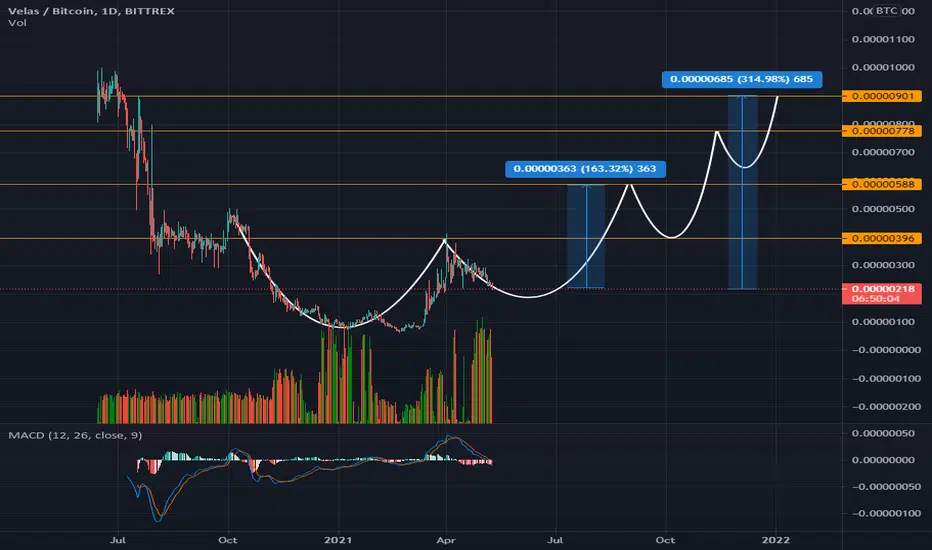This screenshot has height=550, width=932.
Task: Select the 0.00000901 orange price label
Action: point(882,96)
